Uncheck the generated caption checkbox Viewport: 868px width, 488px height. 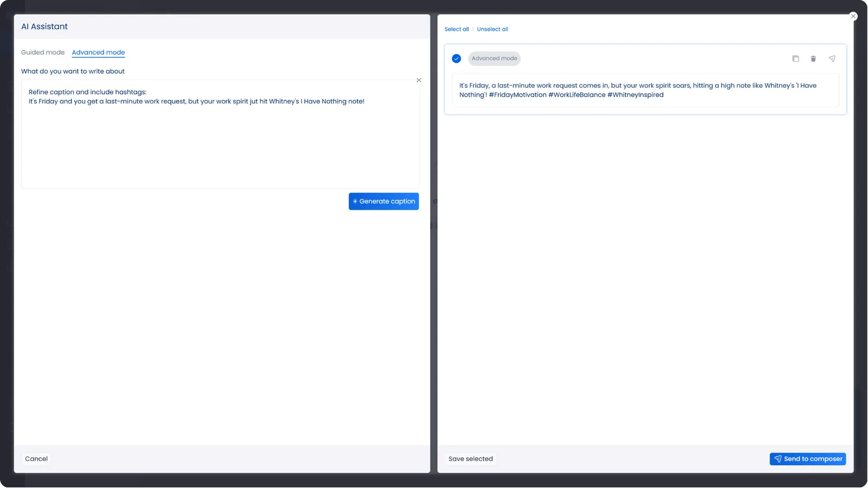coord(456,59)
